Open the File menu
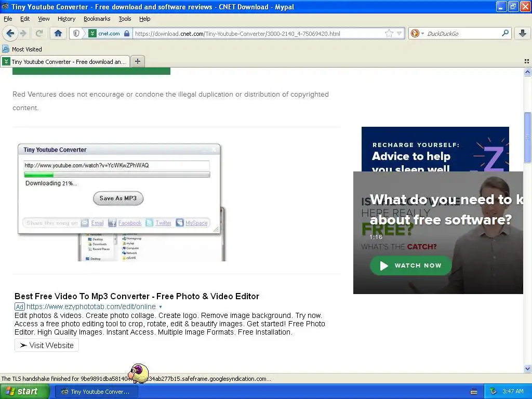The image size is (532, 399). (x=8, y=19)
